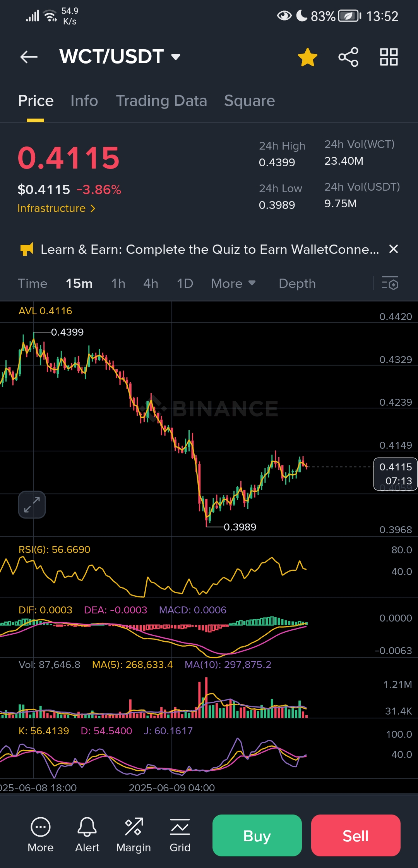418x868 pixels.
Task: Open the Learn & Earn announcement banner
Action: pos(210,249)
